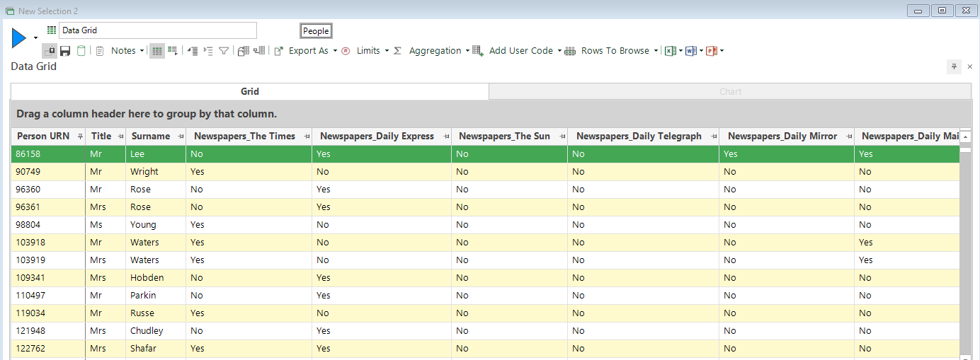980x360 pixels.
Task: Click the Save floppy disk icon
Action: point(65,51)
